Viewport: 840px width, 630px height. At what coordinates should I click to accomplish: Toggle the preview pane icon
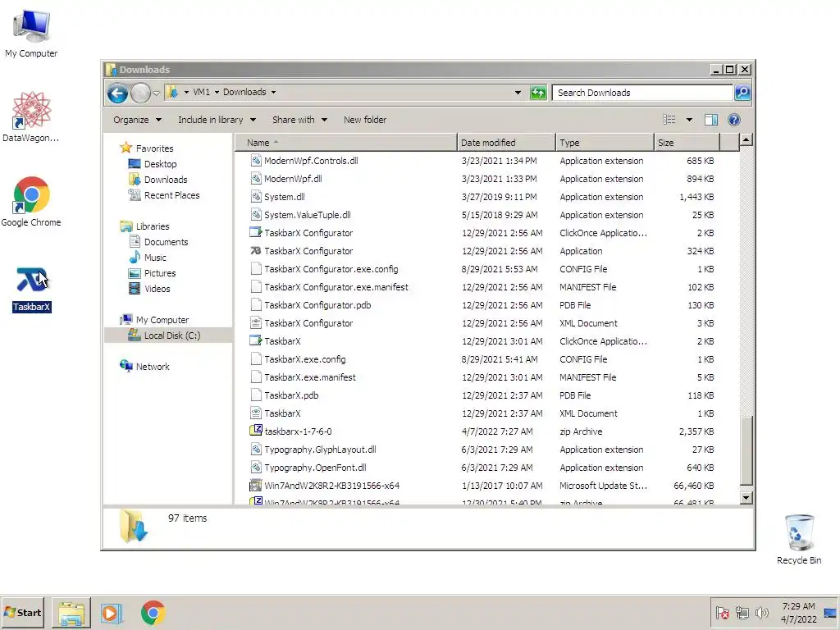click(x=711, y=120)
